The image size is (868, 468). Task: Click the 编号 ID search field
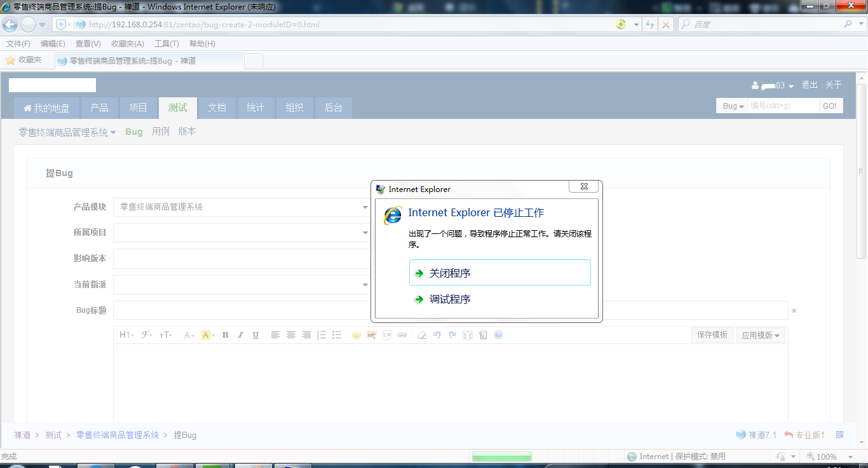[x=783, y=106]
